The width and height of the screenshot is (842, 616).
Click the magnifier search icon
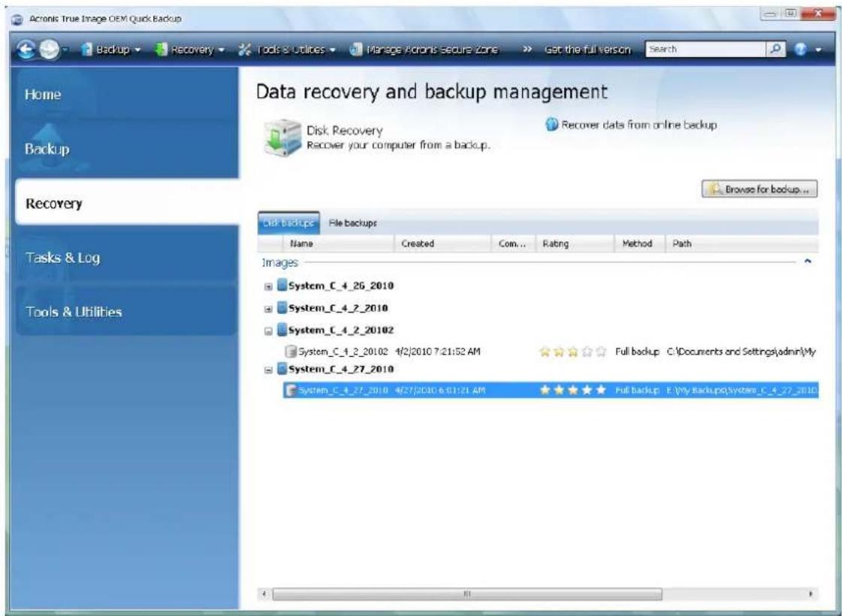(775, 49)
